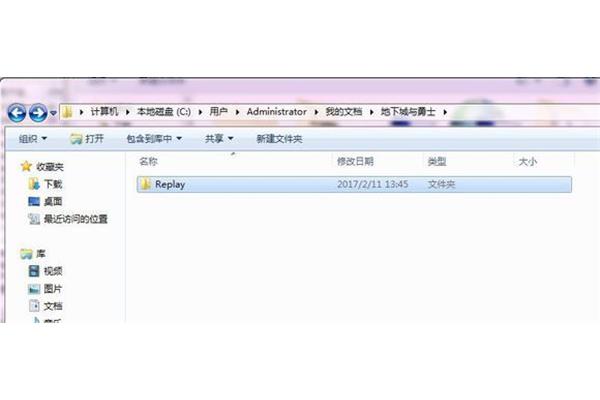This screenshot has height=400, width=600.
Task: Go forward with the blue Forward arrow
Action: click(38, 113)
